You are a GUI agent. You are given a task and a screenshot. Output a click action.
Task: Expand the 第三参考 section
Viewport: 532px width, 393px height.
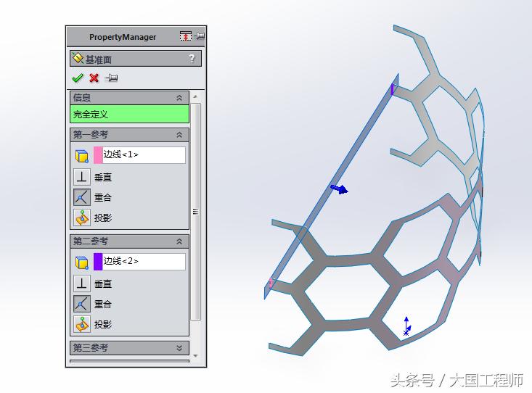179,348
